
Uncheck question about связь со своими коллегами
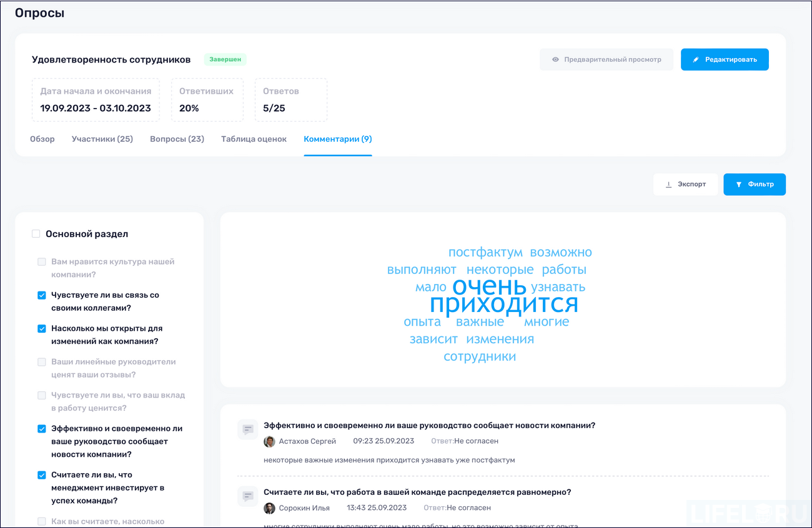pos(41,295)
